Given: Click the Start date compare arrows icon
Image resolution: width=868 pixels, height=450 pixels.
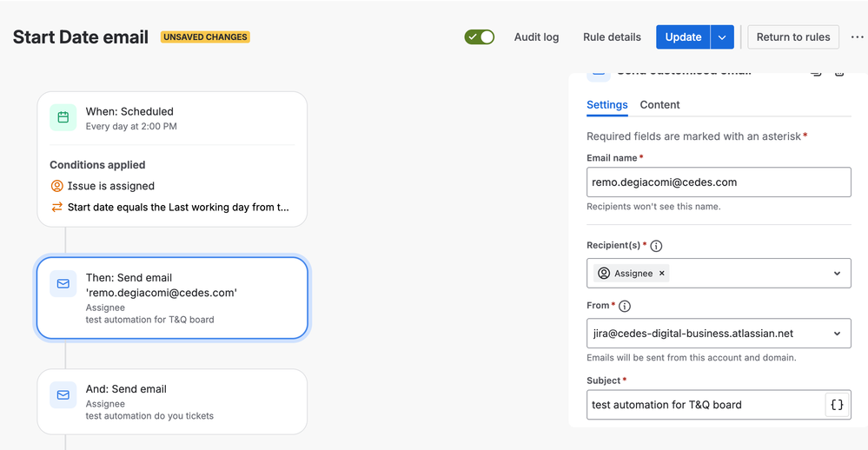Looking at the screenshot, I should 56,207.
